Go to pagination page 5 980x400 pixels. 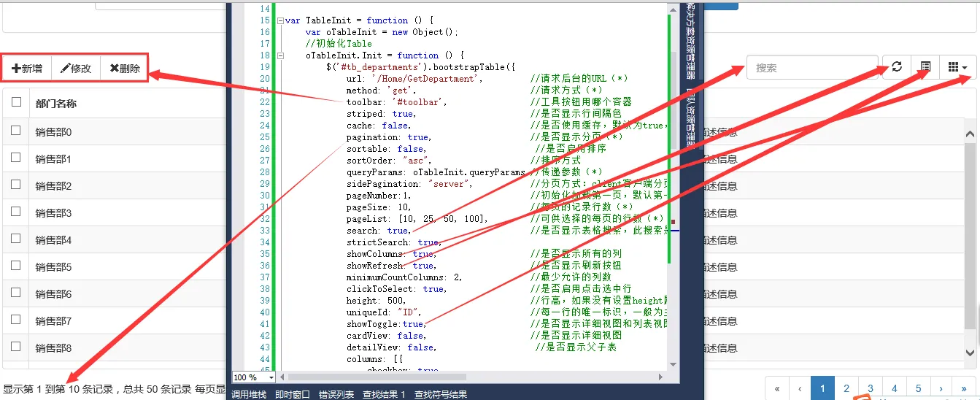coord(919,389)
